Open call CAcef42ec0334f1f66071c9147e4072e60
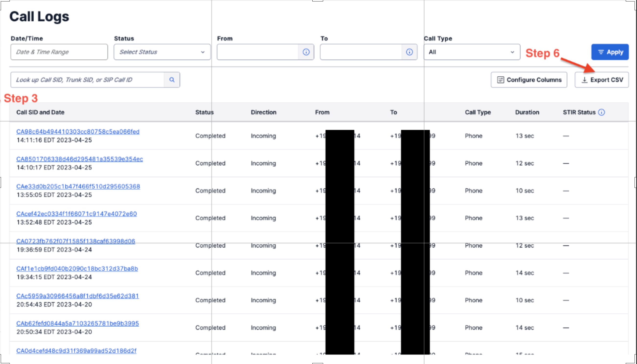637x364 pixels. coord(77,214)
